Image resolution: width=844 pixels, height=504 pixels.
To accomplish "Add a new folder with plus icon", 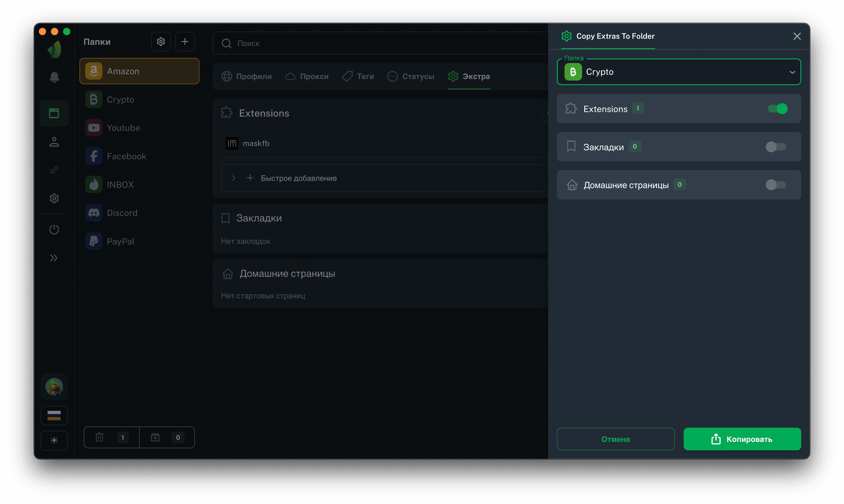I will [x=185, y=42].
